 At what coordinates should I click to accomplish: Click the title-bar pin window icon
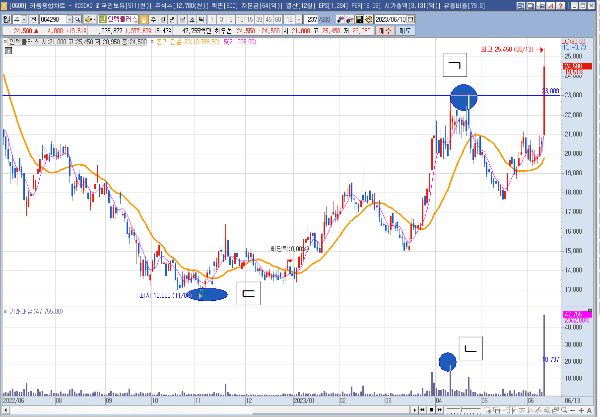(540, 6)
